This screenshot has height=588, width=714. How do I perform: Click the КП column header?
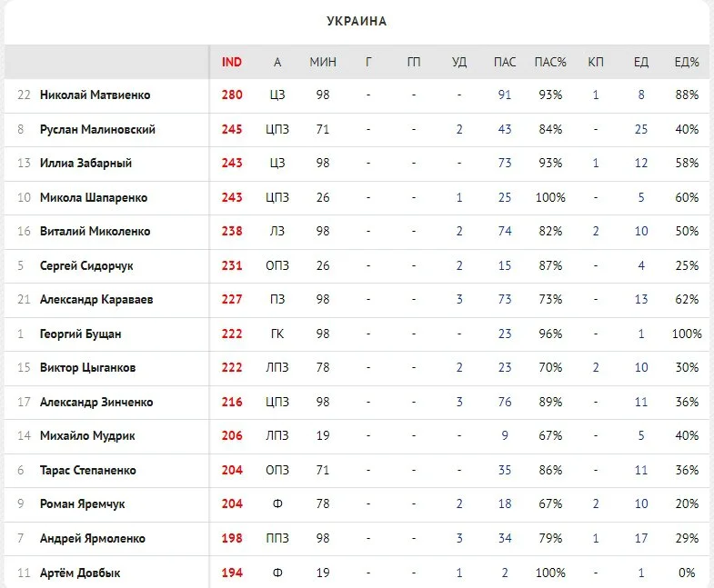[x=596, y=62]
